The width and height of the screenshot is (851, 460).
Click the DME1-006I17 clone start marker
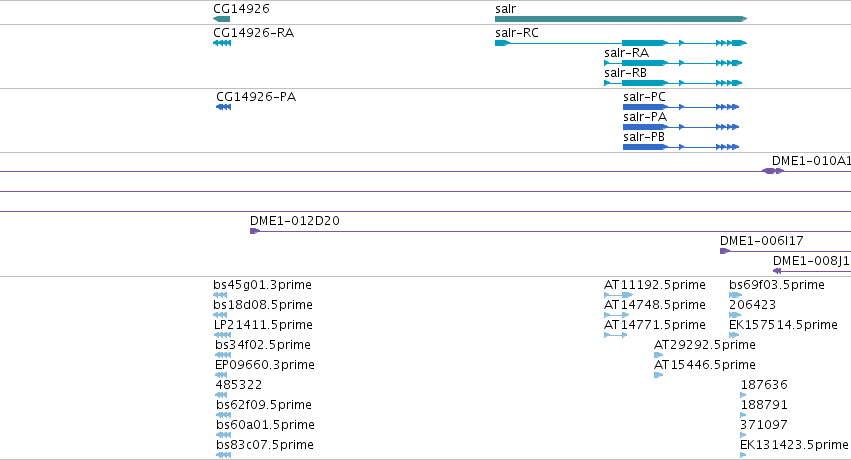coord(725,251)
